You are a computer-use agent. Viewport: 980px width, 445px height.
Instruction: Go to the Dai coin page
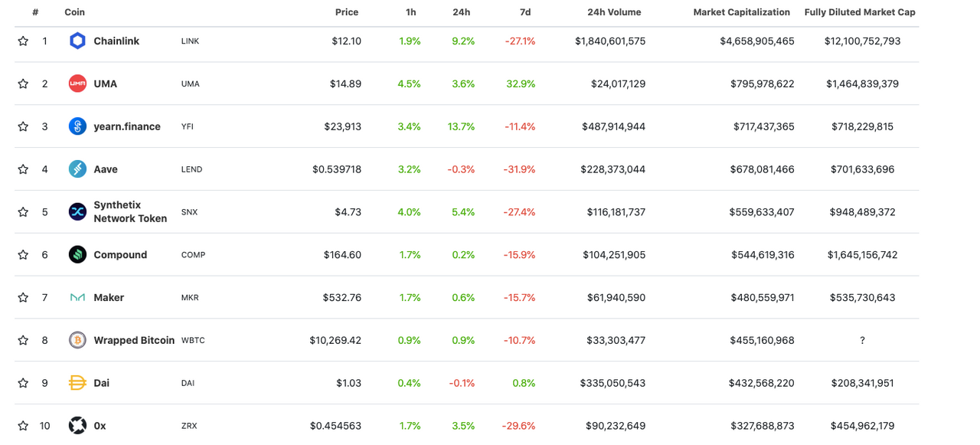coord(102,383)
